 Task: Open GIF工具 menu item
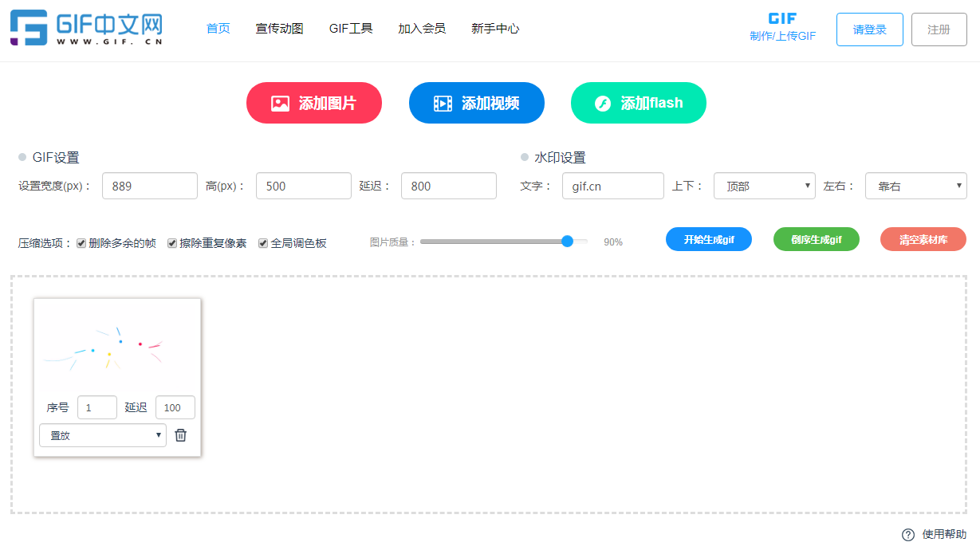click(351, 29)
